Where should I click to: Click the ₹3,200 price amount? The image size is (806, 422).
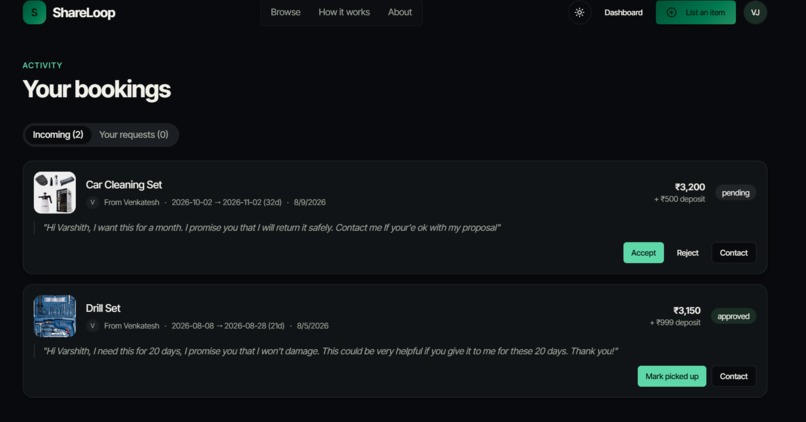690,187
